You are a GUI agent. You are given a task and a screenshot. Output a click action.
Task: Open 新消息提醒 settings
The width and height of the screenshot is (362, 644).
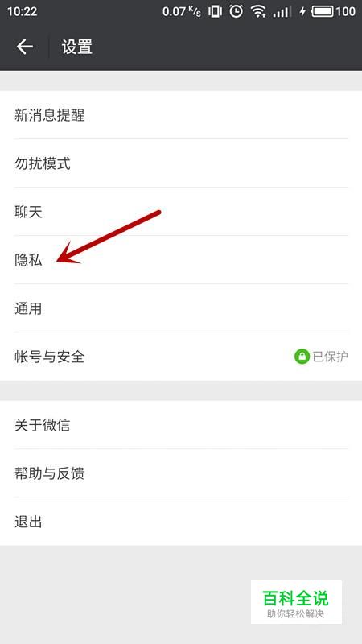click(x=181, y=115)
